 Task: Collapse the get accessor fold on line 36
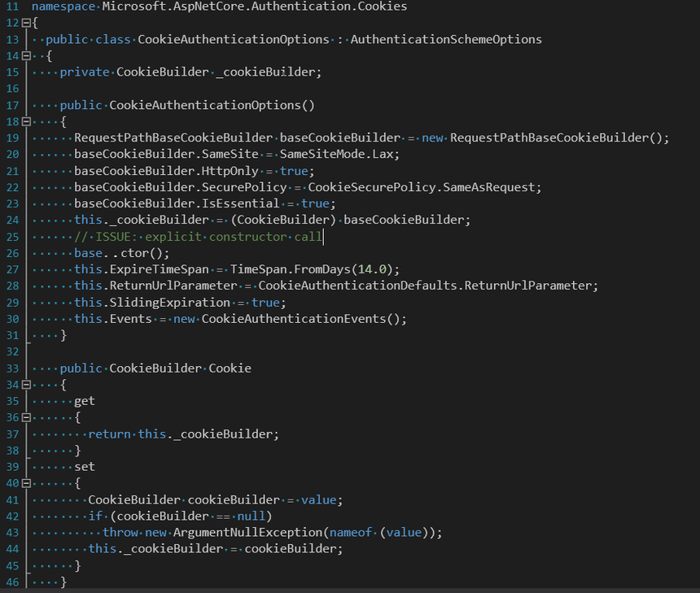click(x=25, y=417)
